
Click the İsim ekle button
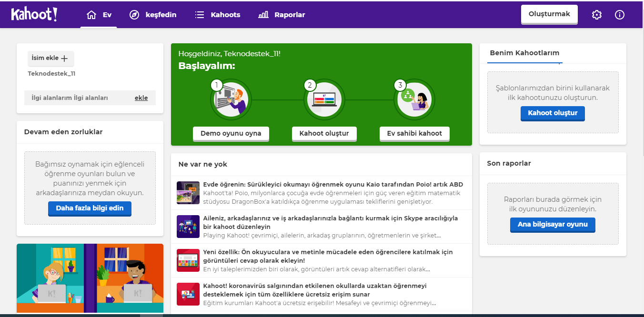tap(50, 58)
